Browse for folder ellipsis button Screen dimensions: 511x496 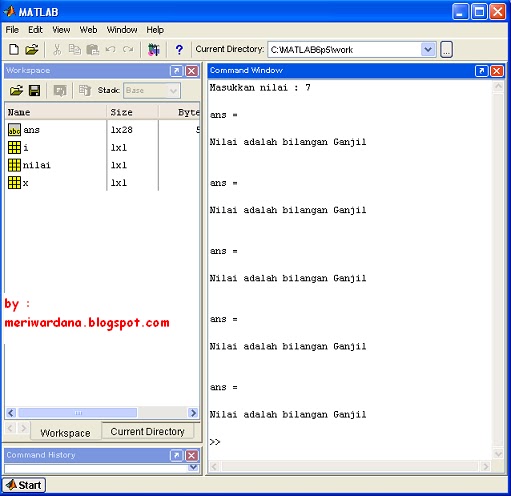pos(446,50)
